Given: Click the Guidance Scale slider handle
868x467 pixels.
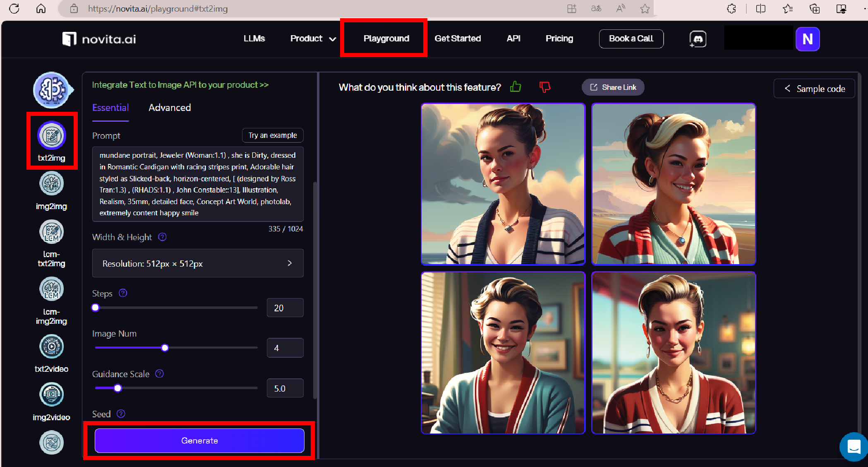Looking at the screenshot, I should (x=118, y=388).
